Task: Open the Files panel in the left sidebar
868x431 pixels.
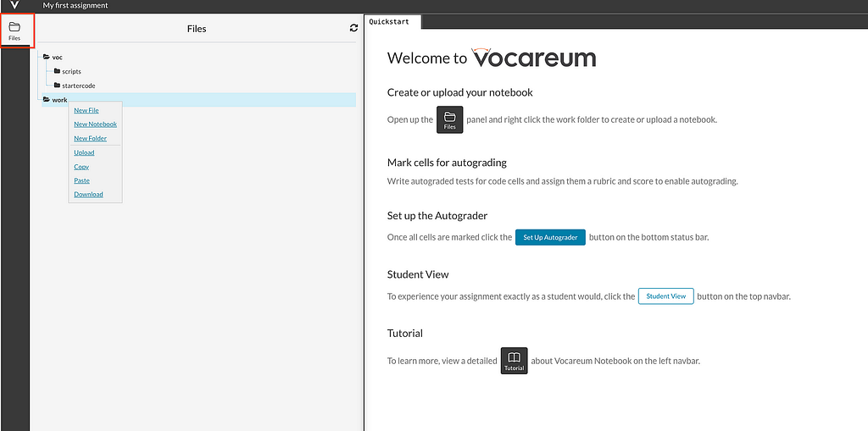Action: (x=14, y=31)
